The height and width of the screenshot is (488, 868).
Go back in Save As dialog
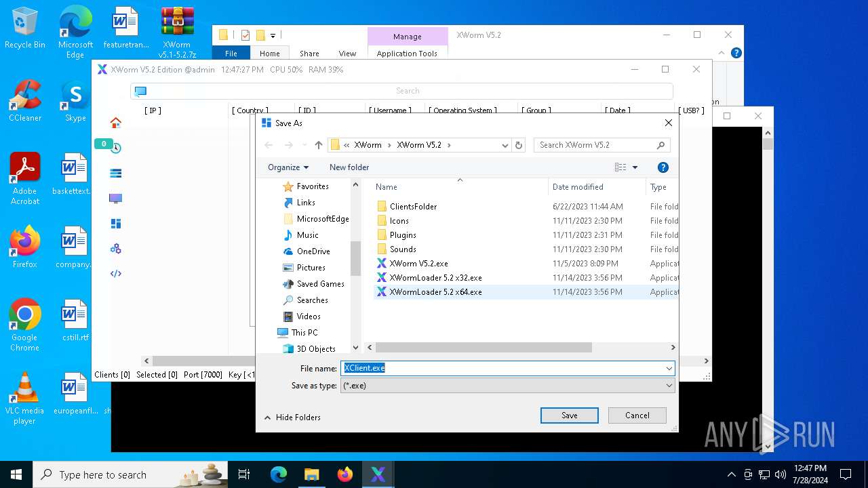[269, 145]
